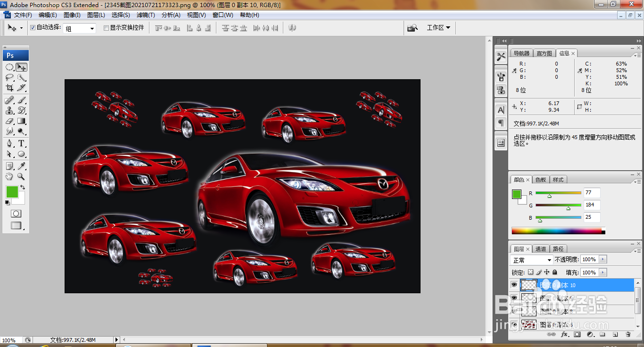Viewport: 644px width, 347px height.
Task: Select the Eyedropper tool
Action: (21, 166)
